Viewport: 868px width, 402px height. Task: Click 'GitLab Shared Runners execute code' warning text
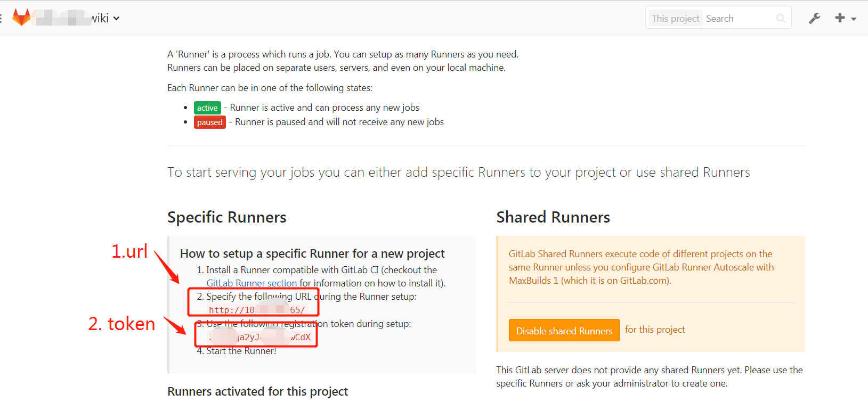point(641,267)
